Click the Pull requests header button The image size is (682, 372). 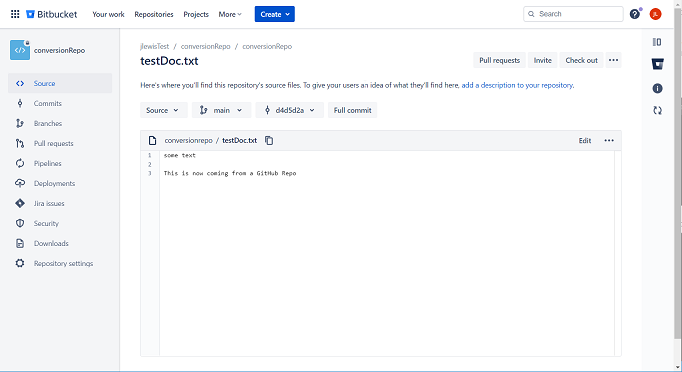click(499, 60)
